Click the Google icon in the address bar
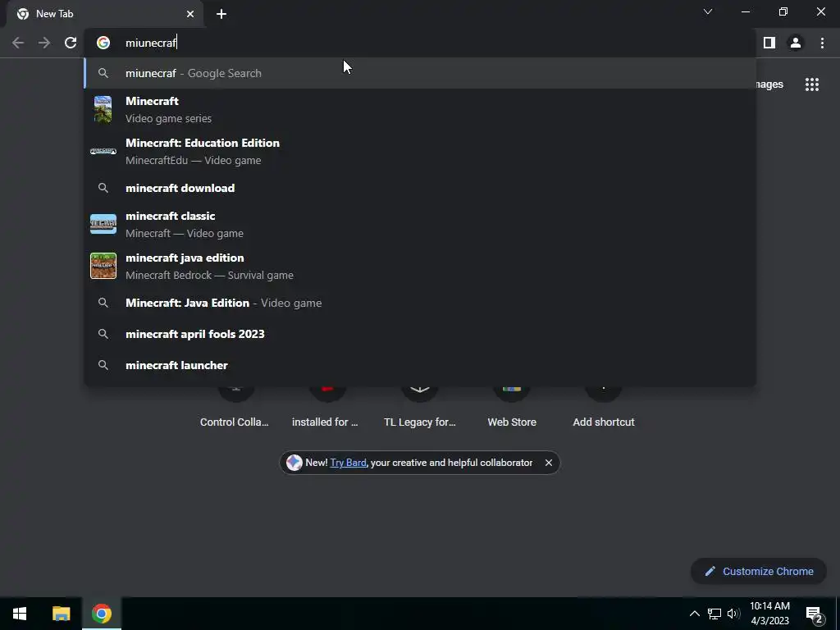The image size is (840, 630). 103,43
